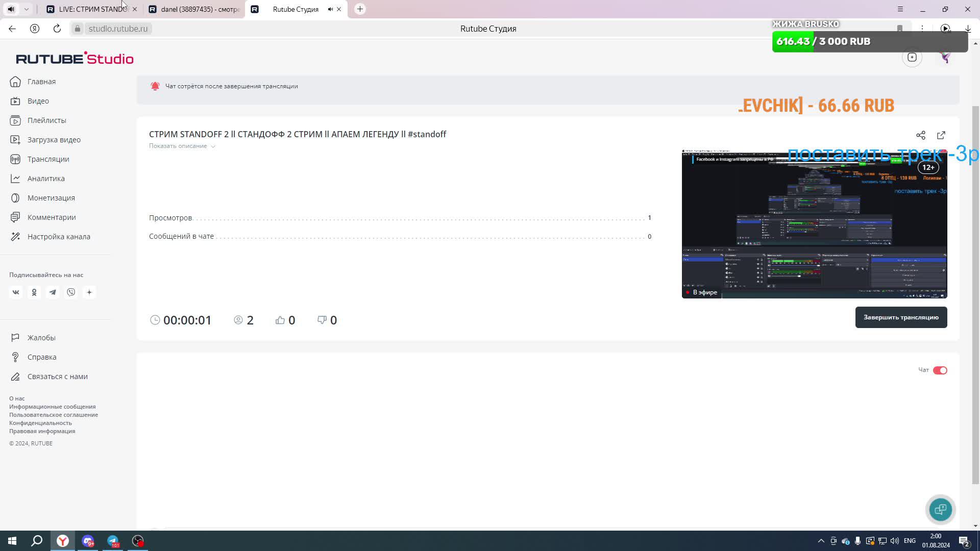Image resolution: width=980 pixels, height=551 pixels.
Task: Click the studio.rutube.ru address field
Action: (118, 29)
